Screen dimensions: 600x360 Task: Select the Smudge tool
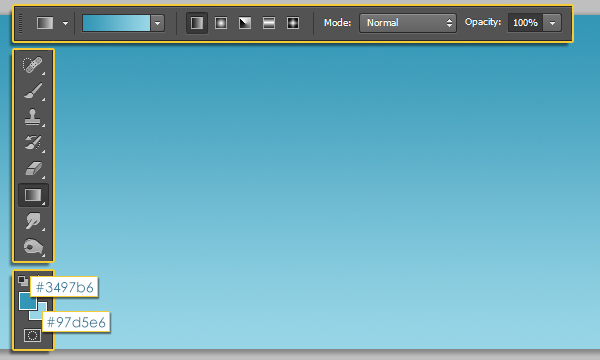click(33, 221)
